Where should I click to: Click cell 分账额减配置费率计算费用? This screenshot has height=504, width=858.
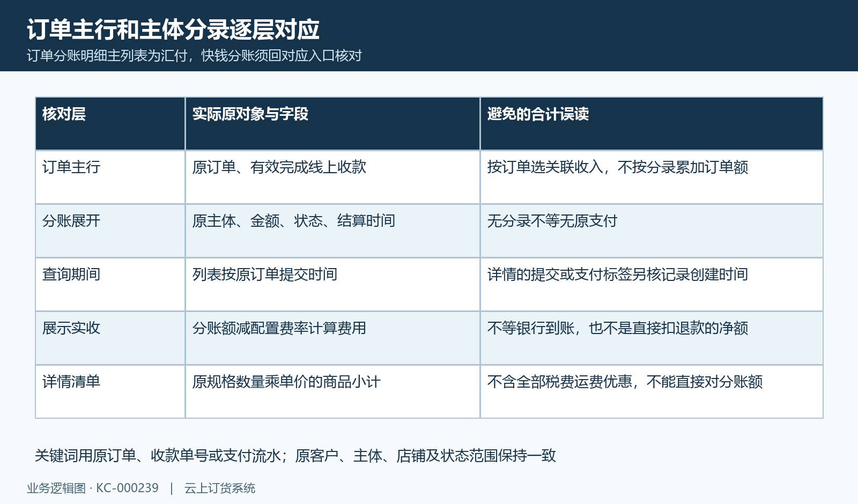(332, 338)
